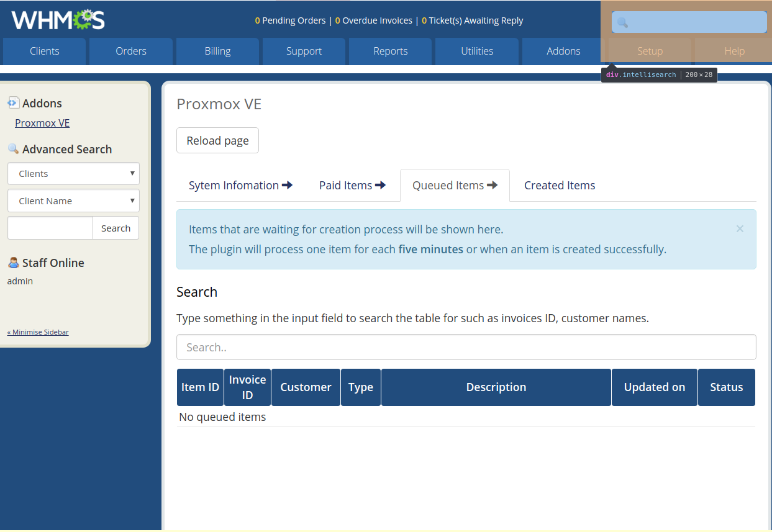
Task: Click the Item ID column header
Action: pyautogui.click(x=200, y=387)
